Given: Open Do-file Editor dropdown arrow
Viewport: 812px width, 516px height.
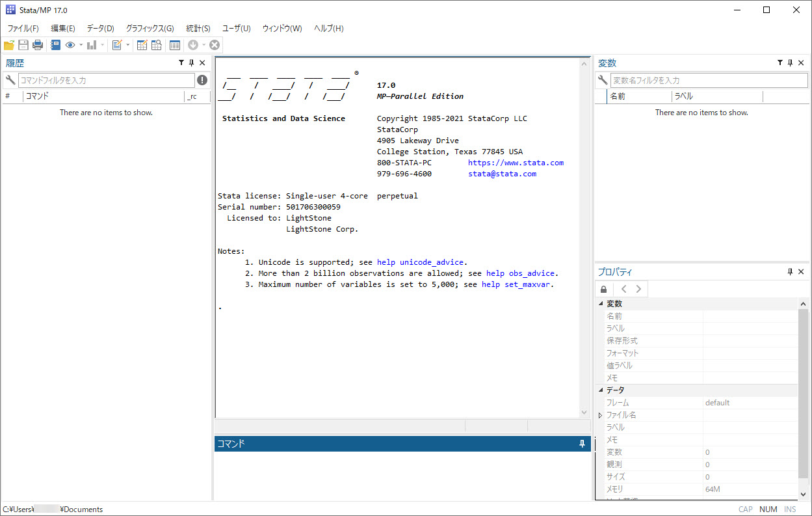Looking at the screenshot, I should tap(127, 45).
